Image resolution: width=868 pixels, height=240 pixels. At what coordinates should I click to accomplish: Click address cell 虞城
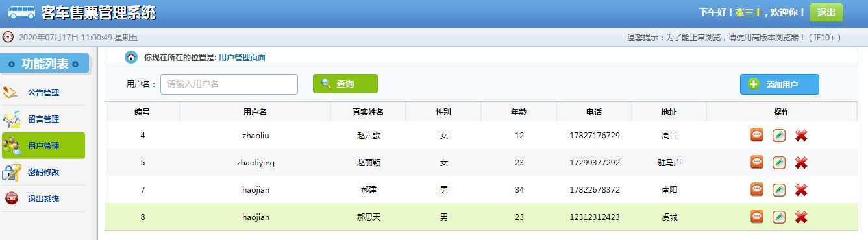click(669, 217)
